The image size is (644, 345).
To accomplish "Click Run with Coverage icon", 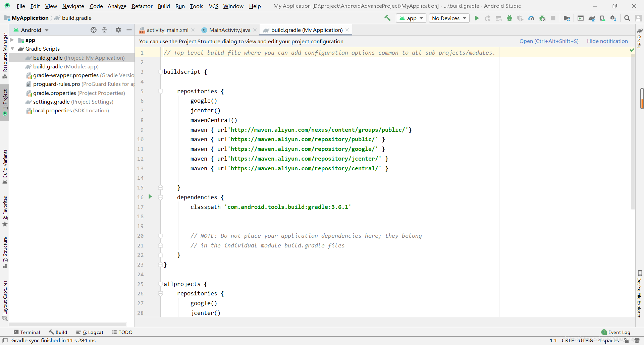I will pos(520,18).
